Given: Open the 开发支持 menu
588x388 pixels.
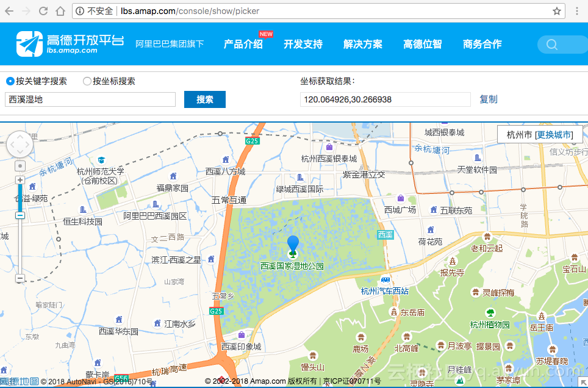Looking at the screenshot, I should (303, 45).
